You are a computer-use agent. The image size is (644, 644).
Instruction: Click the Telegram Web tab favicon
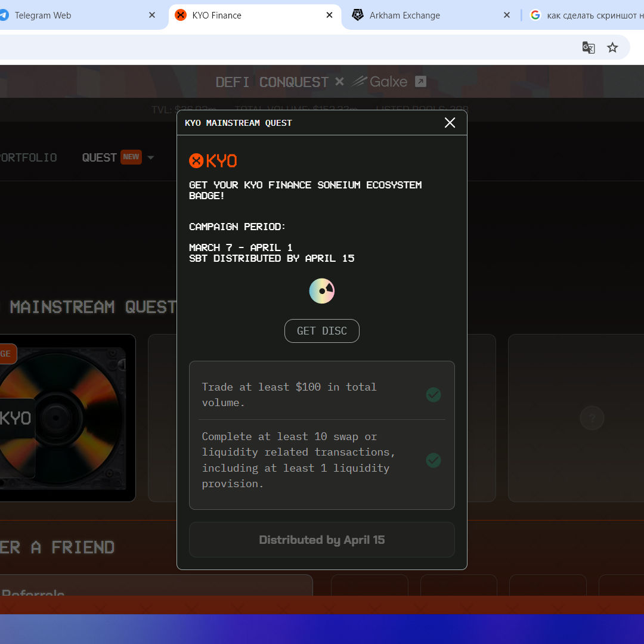4,15
